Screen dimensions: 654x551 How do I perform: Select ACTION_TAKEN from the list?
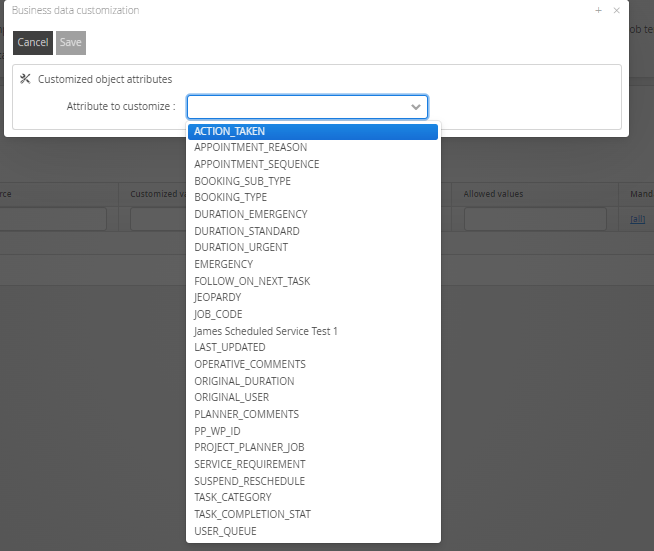[x=313, y=131]
